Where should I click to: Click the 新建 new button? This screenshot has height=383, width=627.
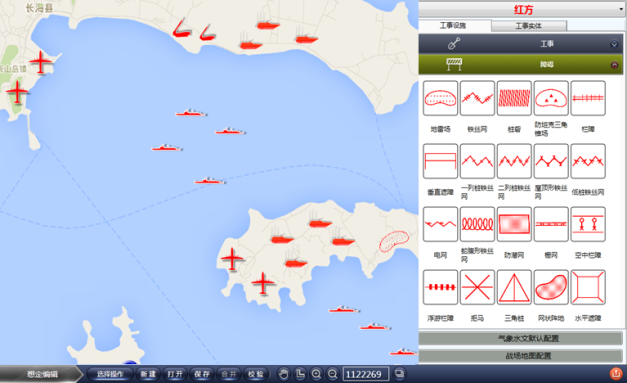coord(148,374)
